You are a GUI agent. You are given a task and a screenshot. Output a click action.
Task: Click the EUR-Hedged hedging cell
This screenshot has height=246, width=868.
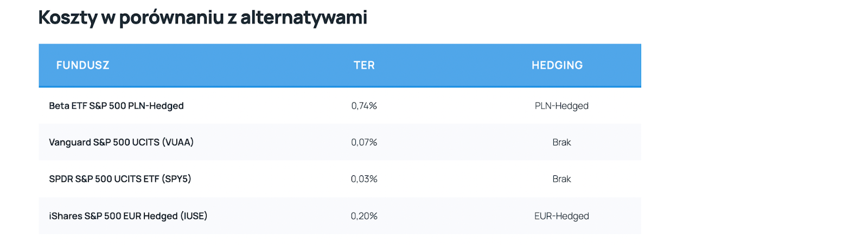[x=561, y=216]
